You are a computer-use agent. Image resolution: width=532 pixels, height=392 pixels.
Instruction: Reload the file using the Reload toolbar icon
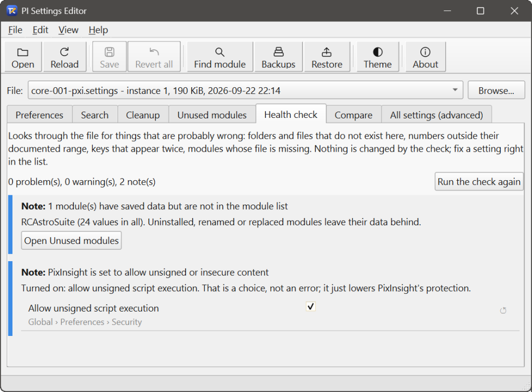coord(64,57)
